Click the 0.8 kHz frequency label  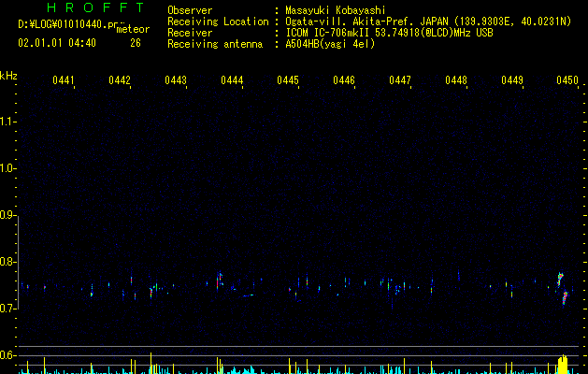[7, 262]
